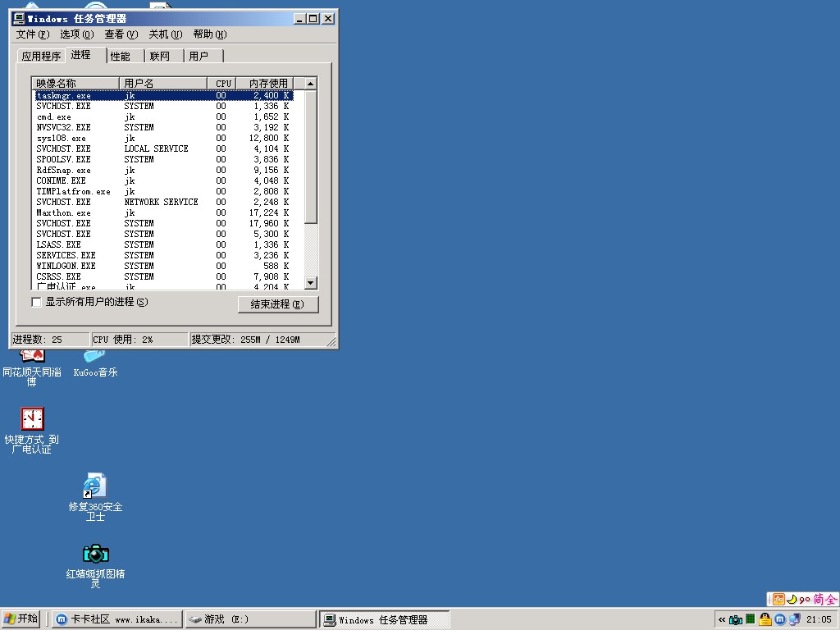This screenshot has width=840, height=630.
Task: Click process list scroll down arrow
Action: (311, 282)
